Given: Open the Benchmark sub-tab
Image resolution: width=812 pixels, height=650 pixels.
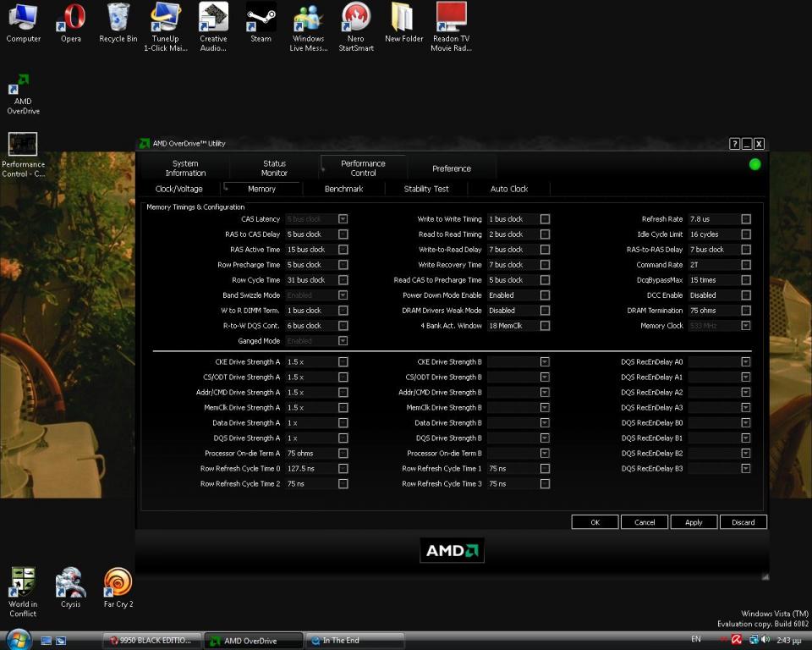Looking at the screenshot, I should click(x=344, y=189).
